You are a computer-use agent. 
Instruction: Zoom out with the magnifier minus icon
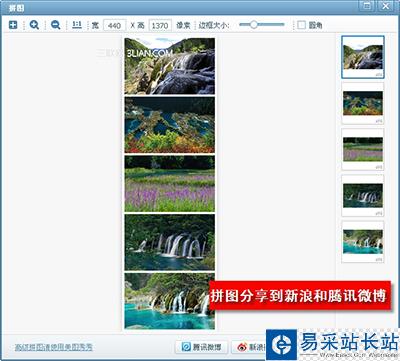[55, 25]
